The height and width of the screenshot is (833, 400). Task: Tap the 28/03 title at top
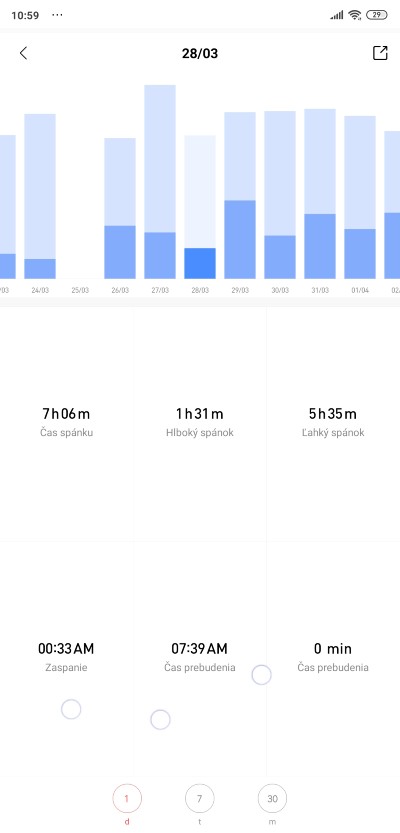[x=200, y=54]
